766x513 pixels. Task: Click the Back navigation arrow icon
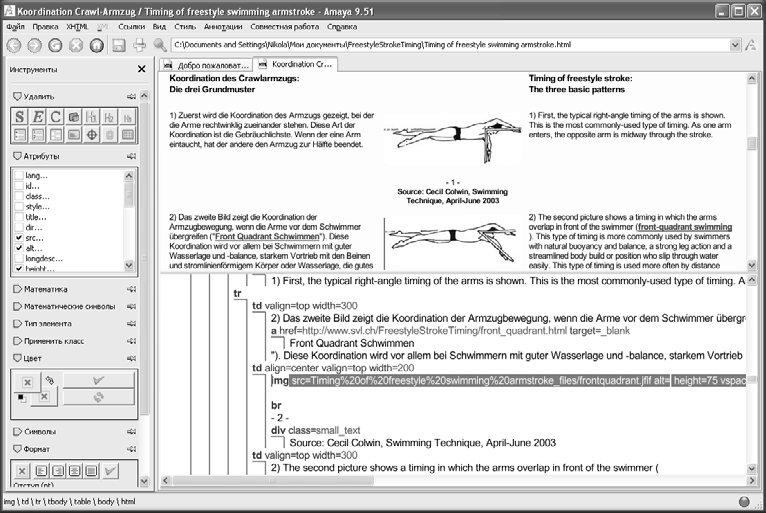point(14,45)
